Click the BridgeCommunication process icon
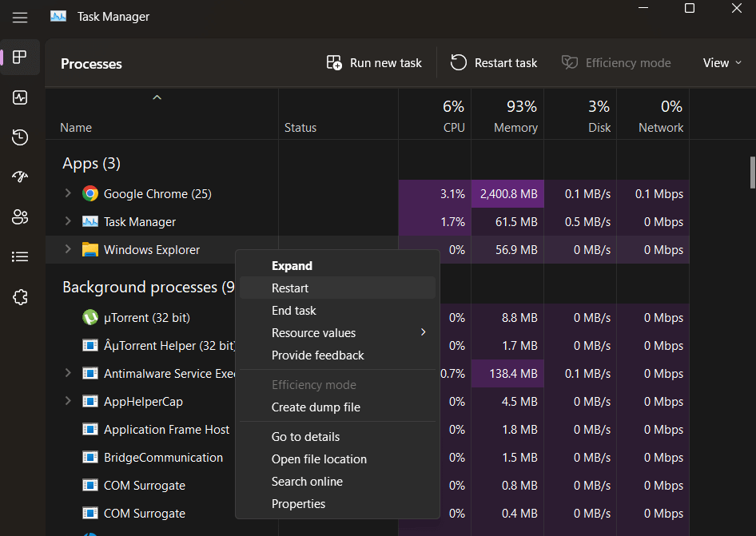 (x=90, y=458)
